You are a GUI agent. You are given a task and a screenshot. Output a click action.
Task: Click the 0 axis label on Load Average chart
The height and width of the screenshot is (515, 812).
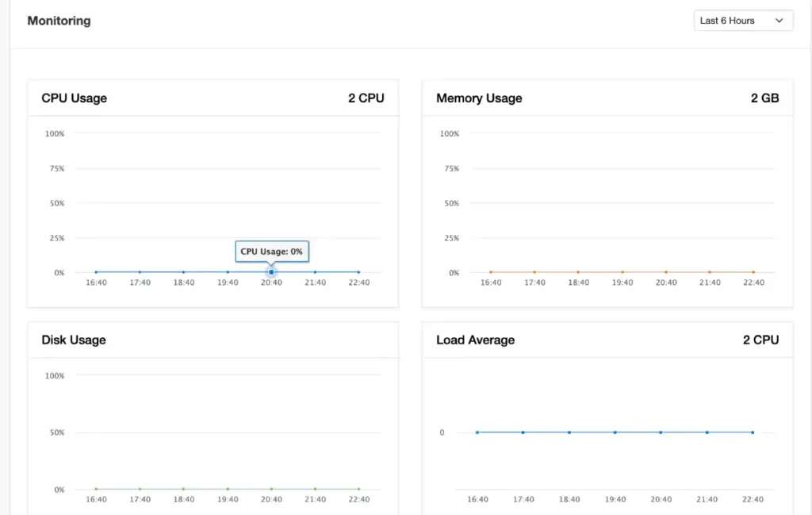442,432
